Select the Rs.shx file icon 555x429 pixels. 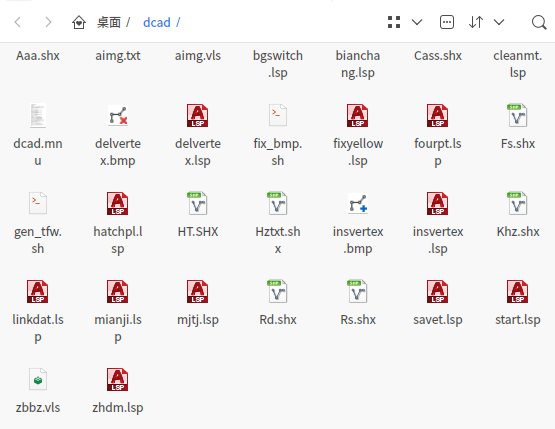pyautogui.click(x=357, y=292)
